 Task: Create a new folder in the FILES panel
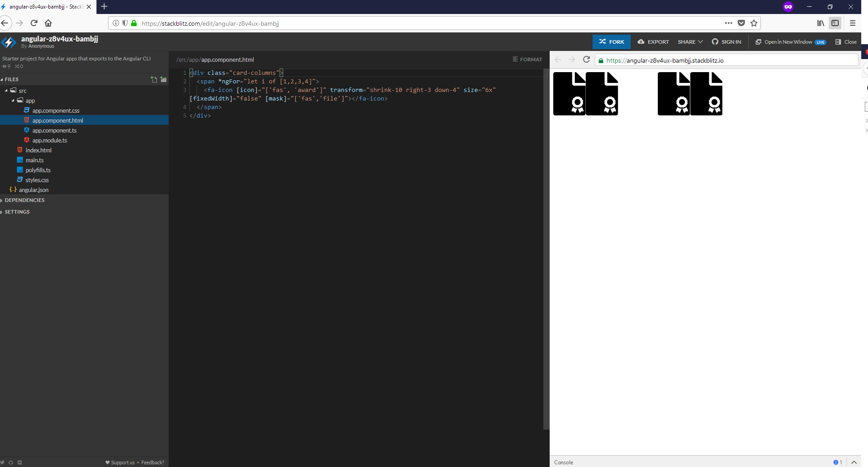coord(163,80)
